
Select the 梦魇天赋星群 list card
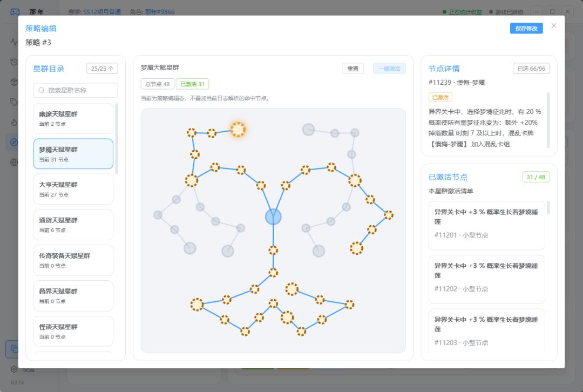coord(73,154)
